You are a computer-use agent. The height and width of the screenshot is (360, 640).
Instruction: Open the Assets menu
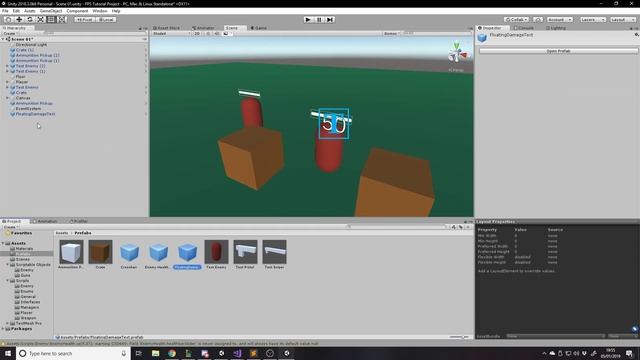click(29, 11)
